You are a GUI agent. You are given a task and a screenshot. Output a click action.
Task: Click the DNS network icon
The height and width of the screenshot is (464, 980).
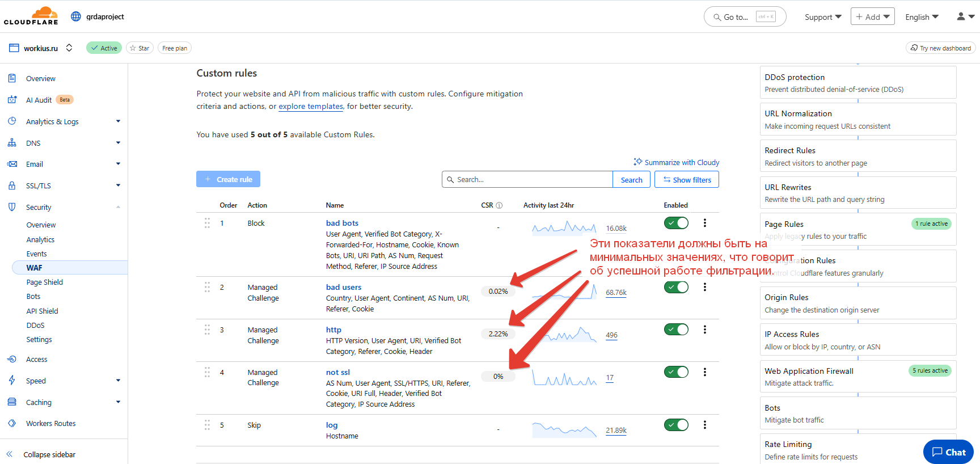12,143
